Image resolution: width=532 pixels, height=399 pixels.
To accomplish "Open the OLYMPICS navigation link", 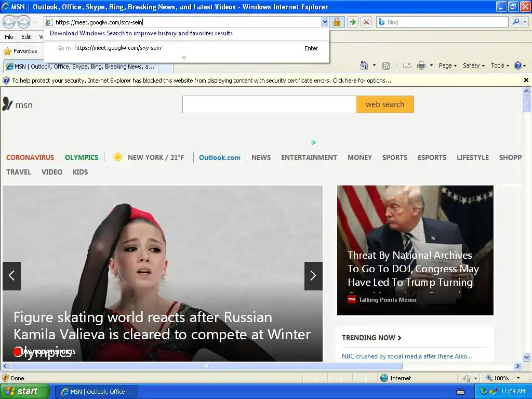I will coord(82,157).
